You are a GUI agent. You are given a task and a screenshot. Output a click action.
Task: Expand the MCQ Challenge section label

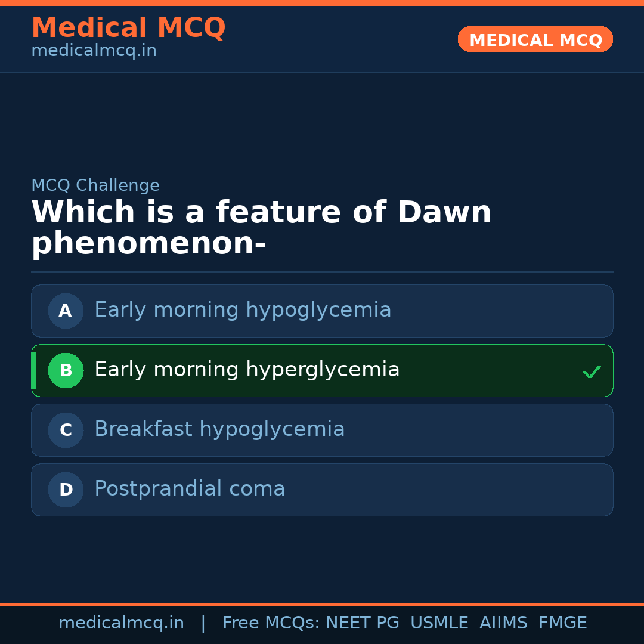[95, 185]
